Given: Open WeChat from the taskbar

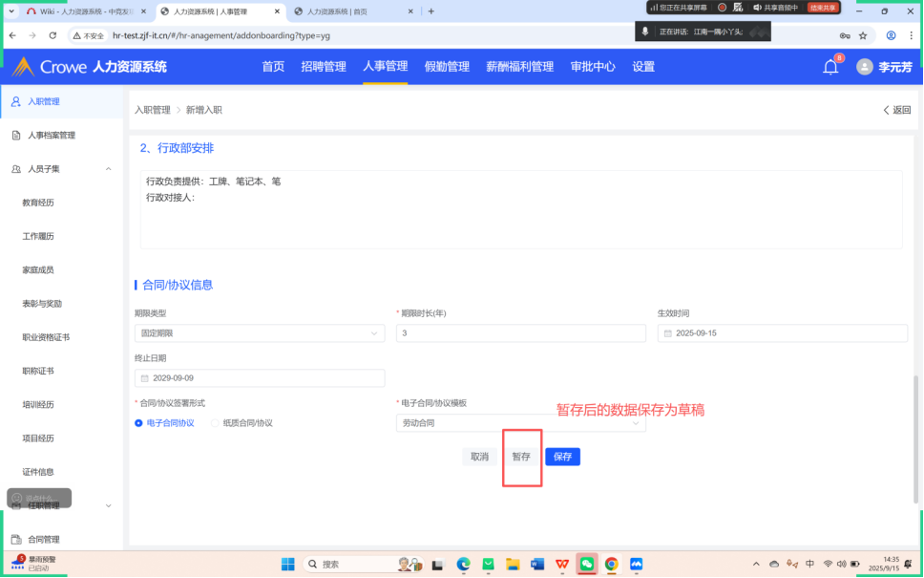Looking at the screenshot, I should [587, 564].
